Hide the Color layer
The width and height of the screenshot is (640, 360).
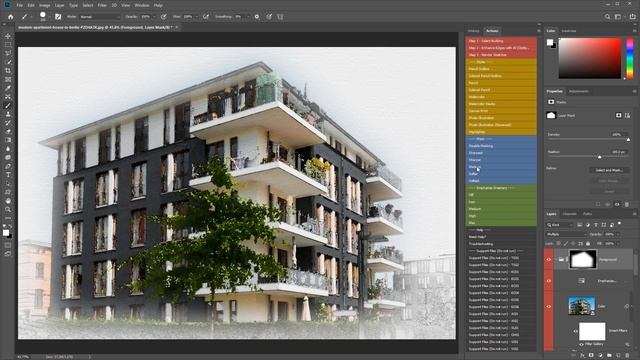coord(549,306)
